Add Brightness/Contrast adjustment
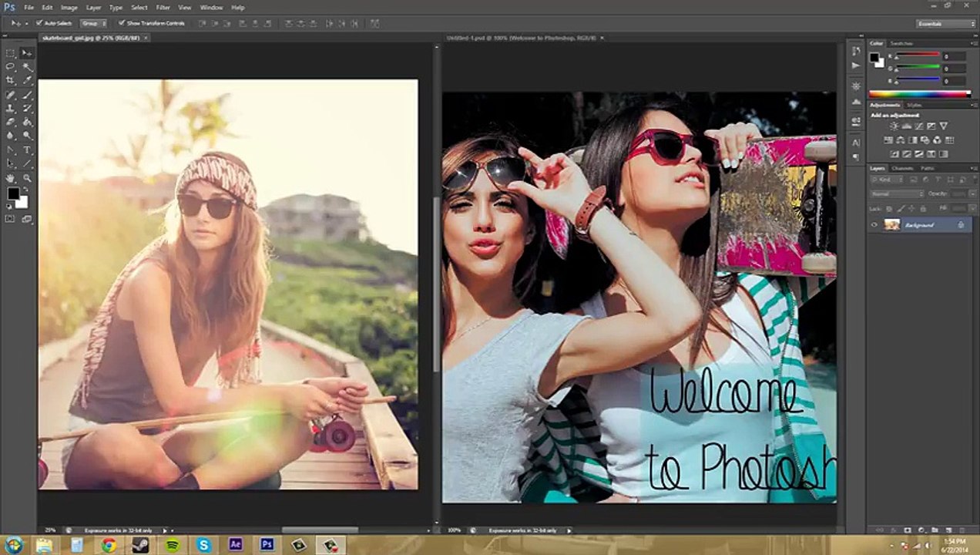 [x=894, y=126]
